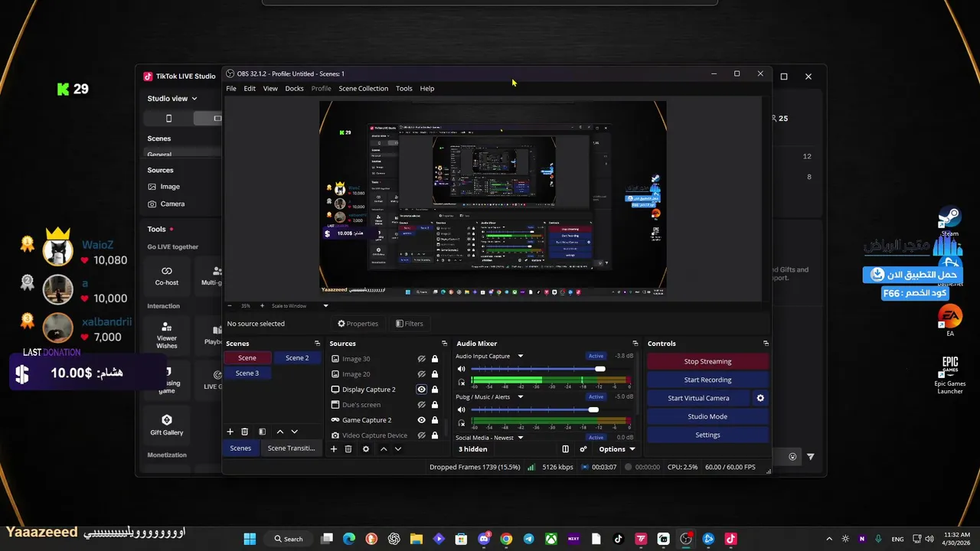Zoom out the preview with the minus icon
This screenshot has width=980, height=551.
(230, 306)
